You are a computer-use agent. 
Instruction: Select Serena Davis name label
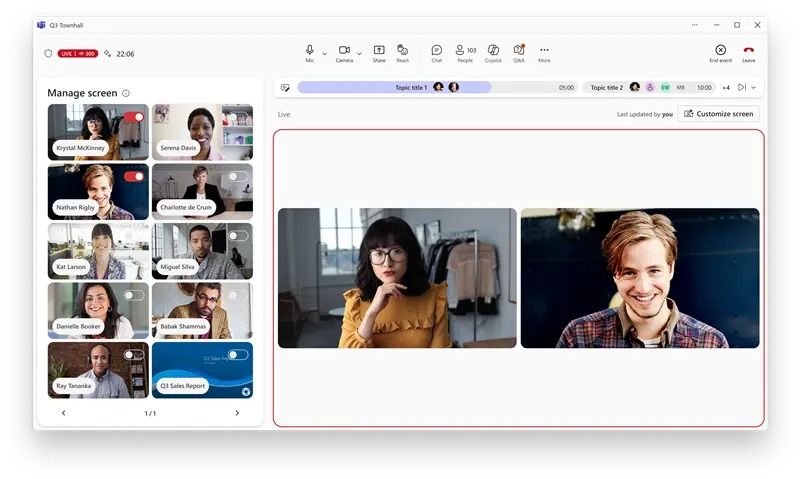click(x=178, y=148)
